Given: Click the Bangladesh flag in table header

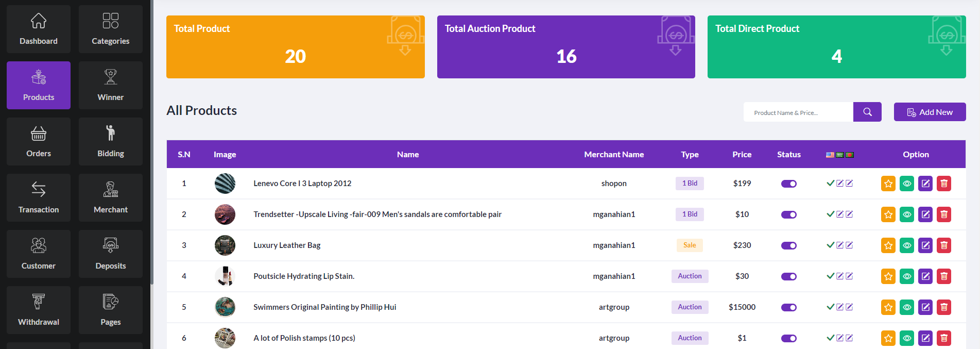Looking at the screenshot, I should point(850,155).
